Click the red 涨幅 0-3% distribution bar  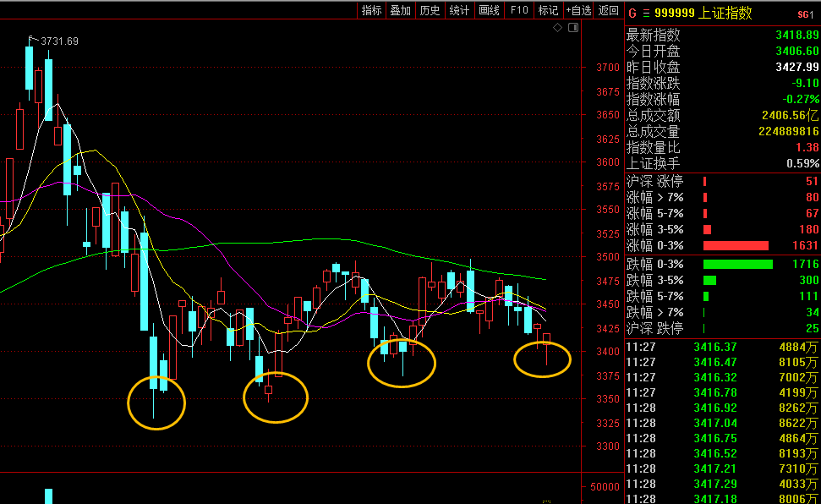[736, 245]
